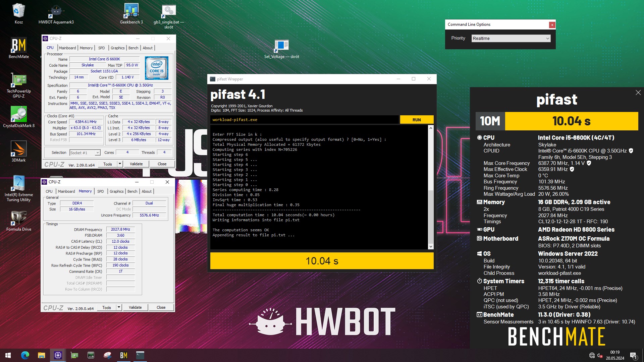Click Max Core Frequency verified checkmark
The width and height of the screenshot is (644, 362).
(589, 163)
